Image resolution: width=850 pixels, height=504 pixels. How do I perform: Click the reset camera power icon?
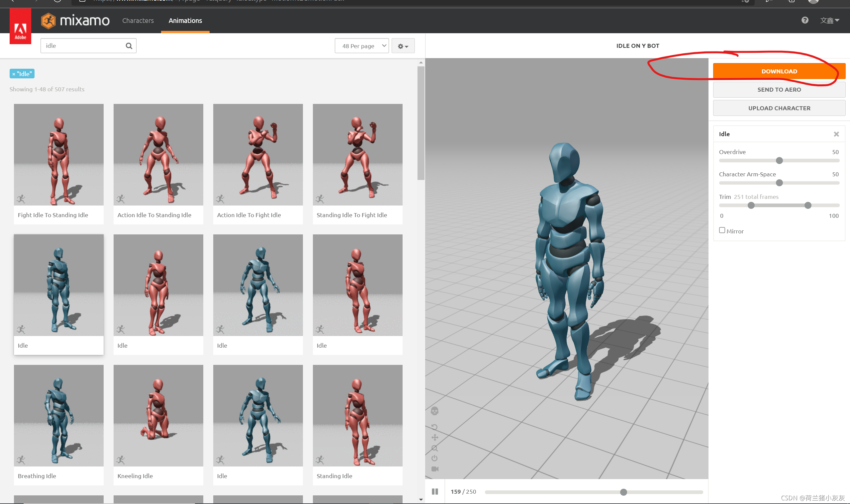coord(434,458)
